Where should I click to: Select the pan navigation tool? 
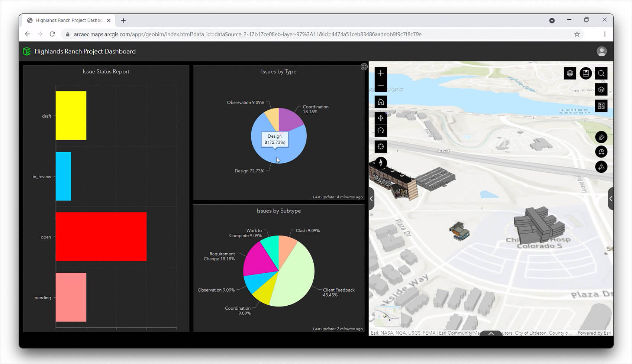click(x=380, y=118)
